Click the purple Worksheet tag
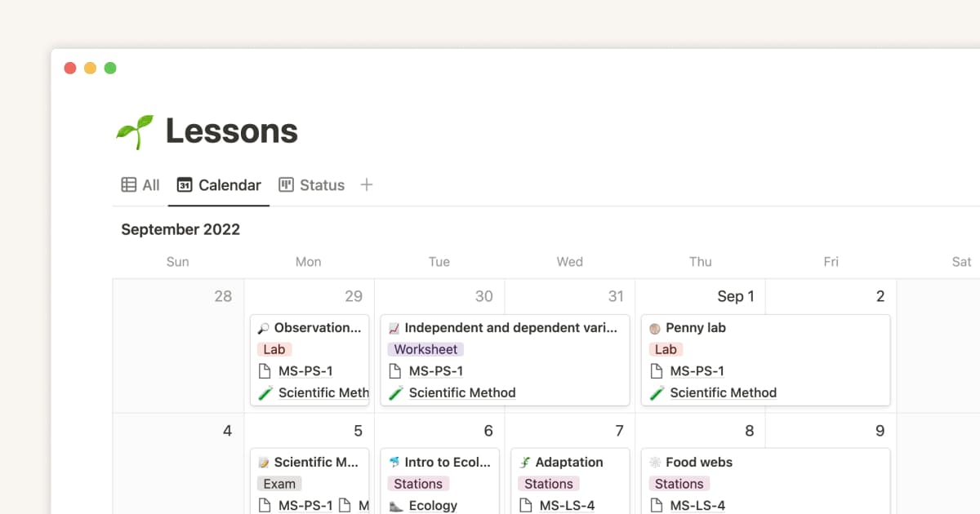 pyautogui.click(x=425, y=349)
